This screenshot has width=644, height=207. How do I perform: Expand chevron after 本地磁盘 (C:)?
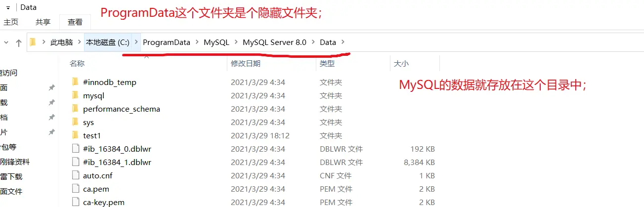point(137,42)
